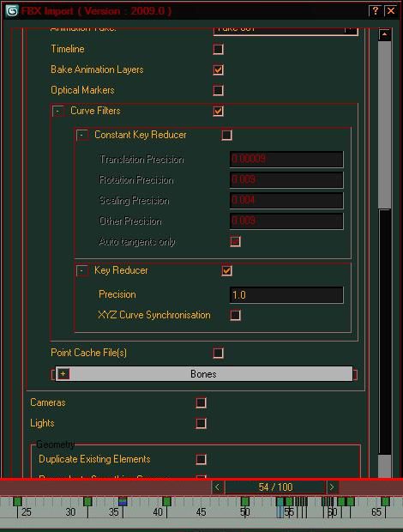Expand the Bones section plus icon
The height and width of the screenshot is (532, 403).
pyautogui.click(x=63, y=374)
